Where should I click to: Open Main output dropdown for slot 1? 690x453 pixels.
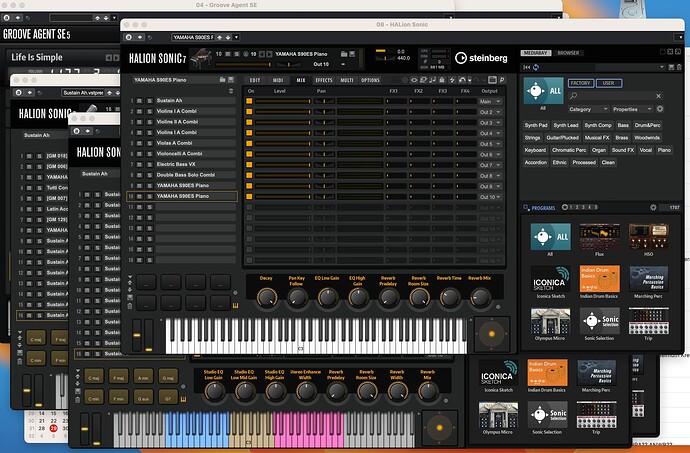pyautogui.click(x=490, y=101)
